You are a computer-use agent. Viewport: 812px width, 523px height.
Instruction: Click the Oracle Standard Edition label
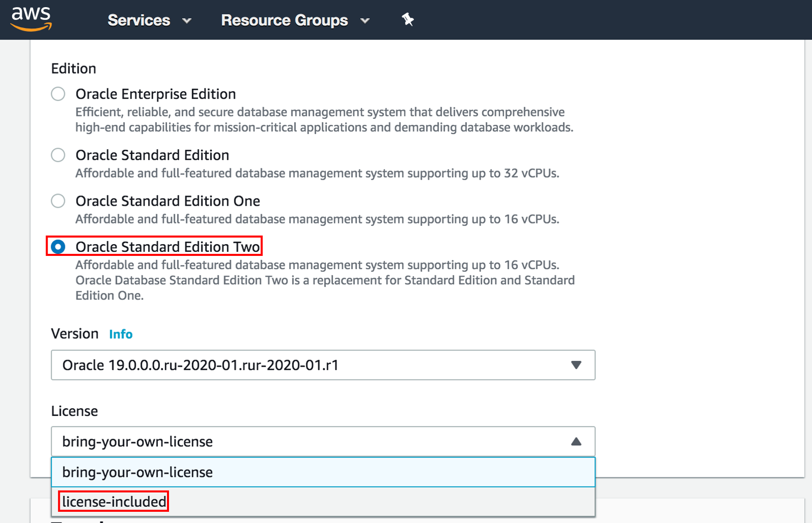pyautogui.click(x=152, y=155)
